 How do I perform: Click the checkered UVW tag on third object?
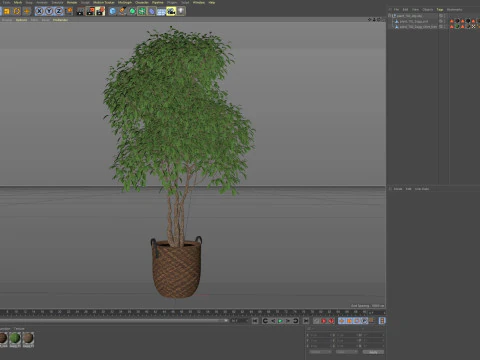[473, 27]
